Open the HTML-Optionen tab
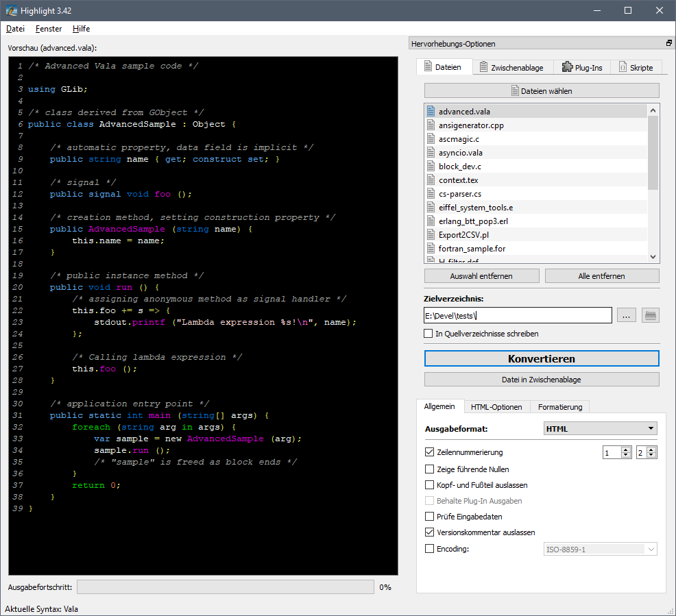Viewport: 676px width, 616px height. coord(496,407)
